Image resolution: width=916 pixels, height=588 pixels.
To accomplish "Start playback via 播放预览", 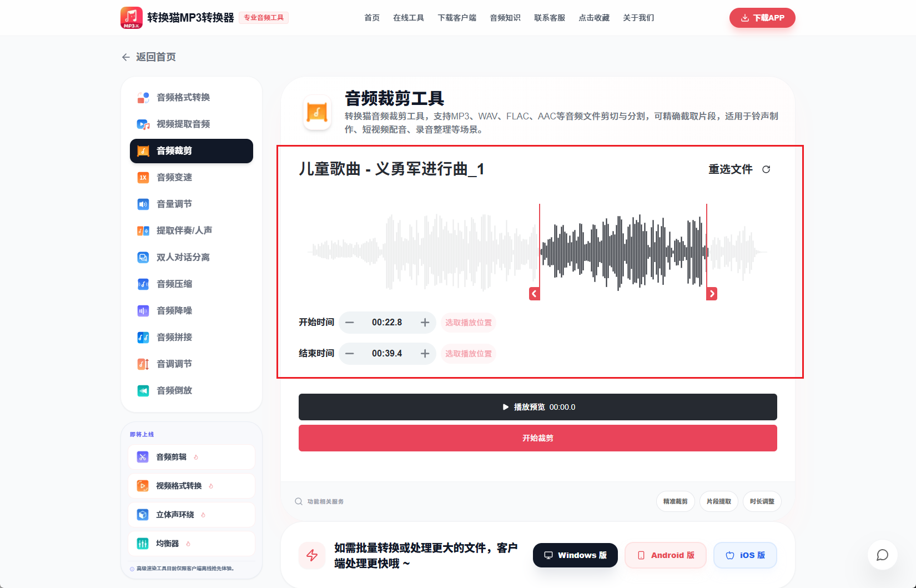I will point(537,406).
